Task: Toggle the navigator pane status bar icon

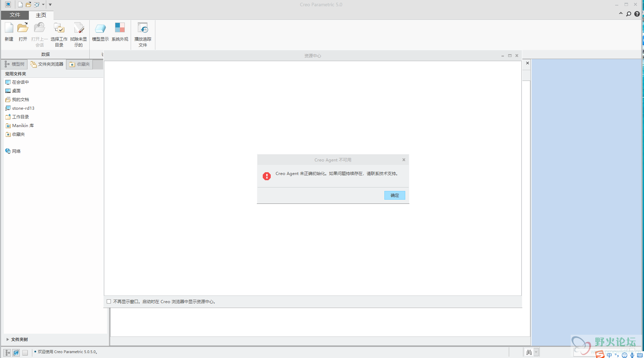Action: (8, 352)
